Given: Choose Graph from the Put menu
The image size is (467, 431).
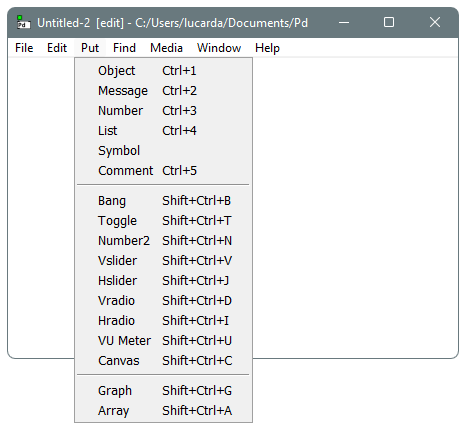Looking at the screenshot, I should coord(163,391).
